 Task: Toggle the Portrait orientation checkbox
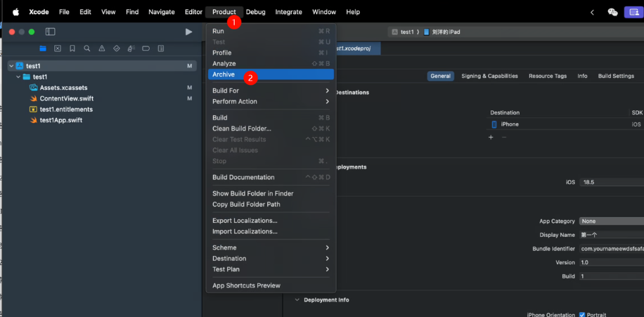pos(582,314)
